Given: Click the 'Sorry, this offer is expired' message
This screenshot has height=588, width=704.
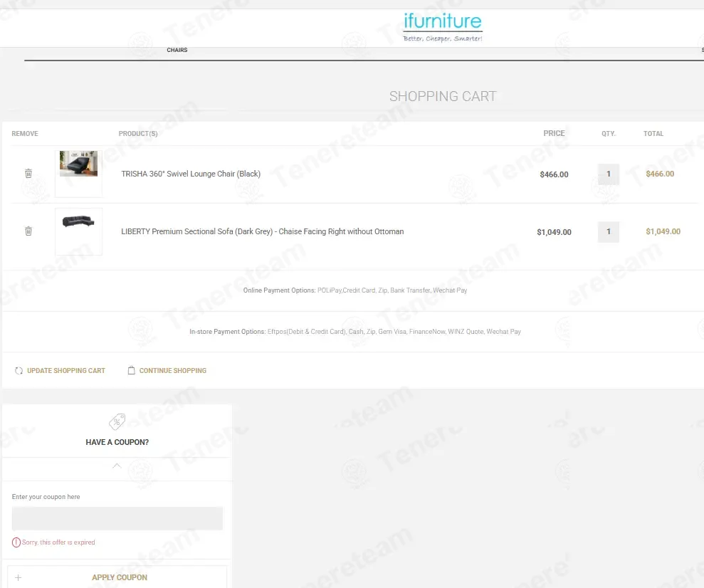Looking at the screenshot, I should (58, 542).
